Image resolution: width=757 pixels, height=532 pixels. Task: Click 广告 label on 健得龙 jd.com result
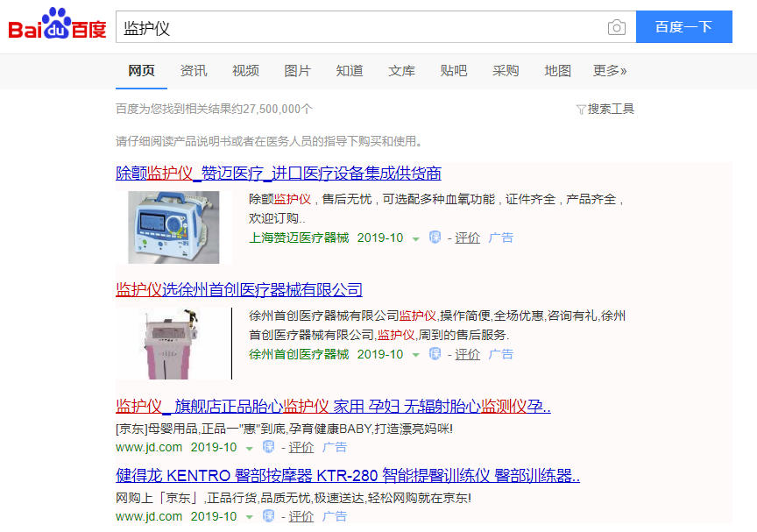pos(335,516)
